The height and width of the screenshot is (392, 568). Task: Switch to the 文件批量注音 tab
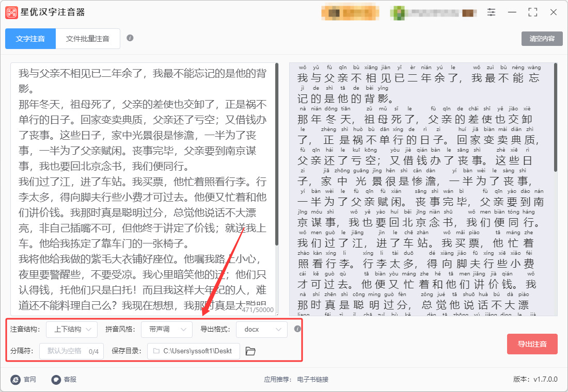pos(88,39)
